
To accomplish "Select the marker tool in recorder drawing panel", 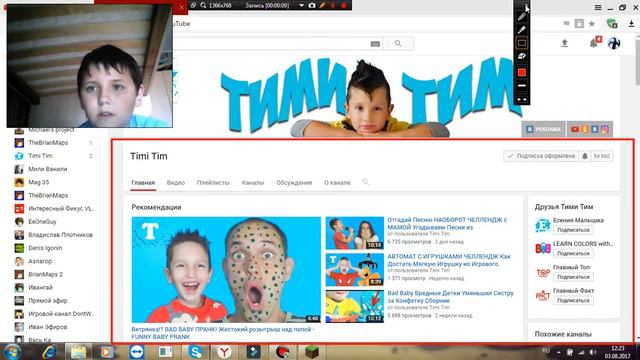I will pos(522,30).
